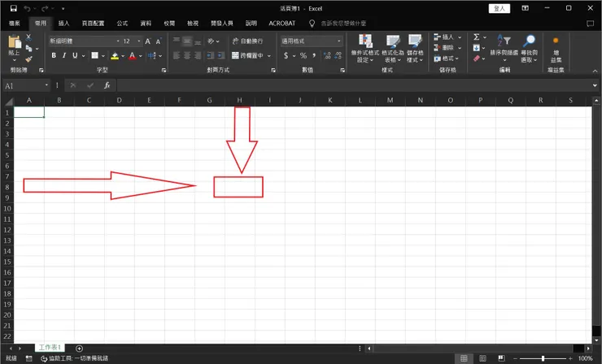Toggle center horizontal alignment
602x364 pixels.
click(x=187, y=55)
